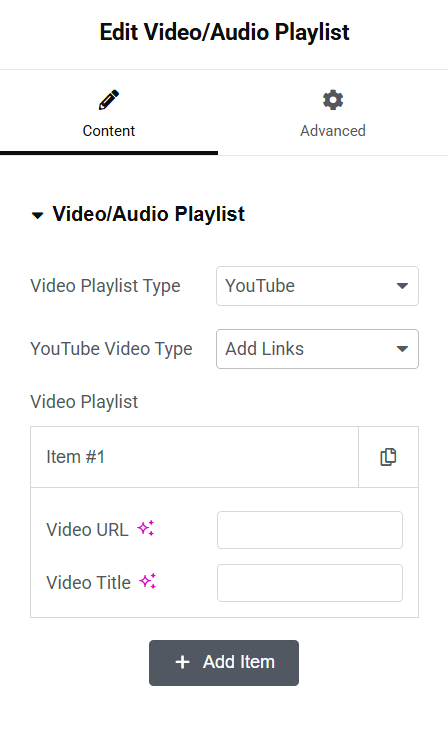Switch to the Advanced tab label
This screenshot has height=750, width=448.
pyautogui.click(x=333, y=131)
